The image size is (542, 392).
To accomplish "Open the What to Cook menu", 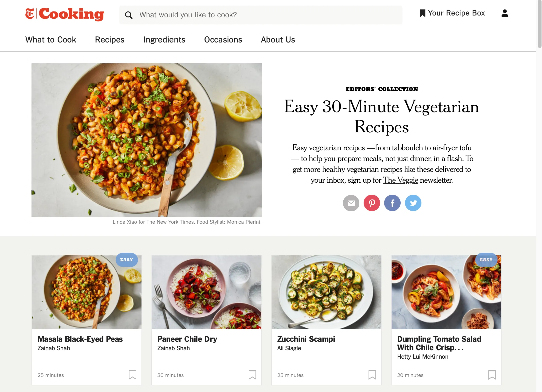I will coord(51,40).
